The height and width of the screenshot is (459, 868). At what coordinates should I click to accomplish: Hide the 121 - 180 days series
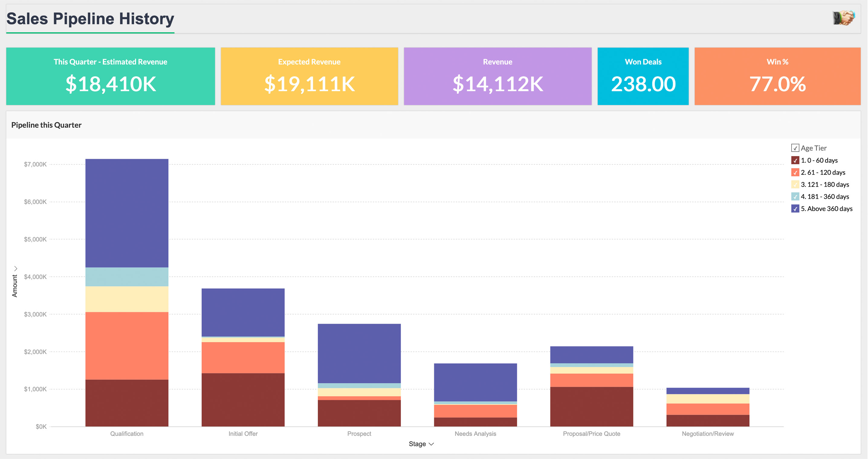[x=795, y=185]
